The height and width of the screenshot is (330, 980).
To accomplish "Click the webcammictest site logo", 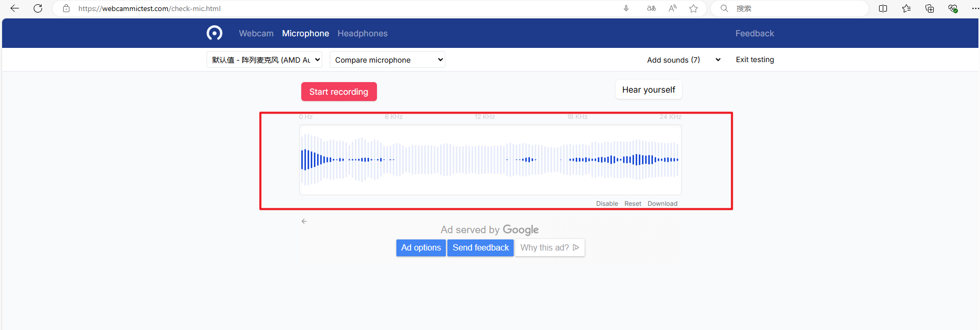I will 214,33.
